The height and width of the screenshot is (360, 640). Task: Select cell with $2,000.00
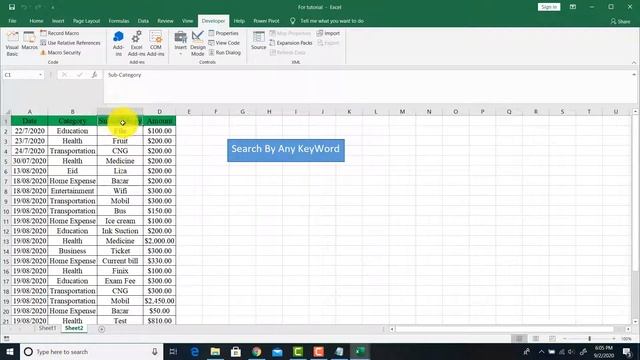coord(160,241)
